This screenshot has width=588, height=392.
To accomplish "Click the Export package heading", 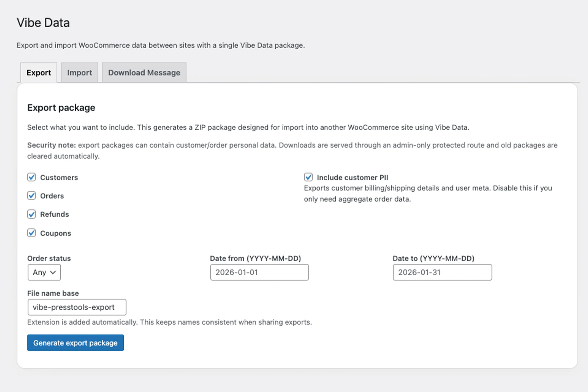I will point(61,108).
